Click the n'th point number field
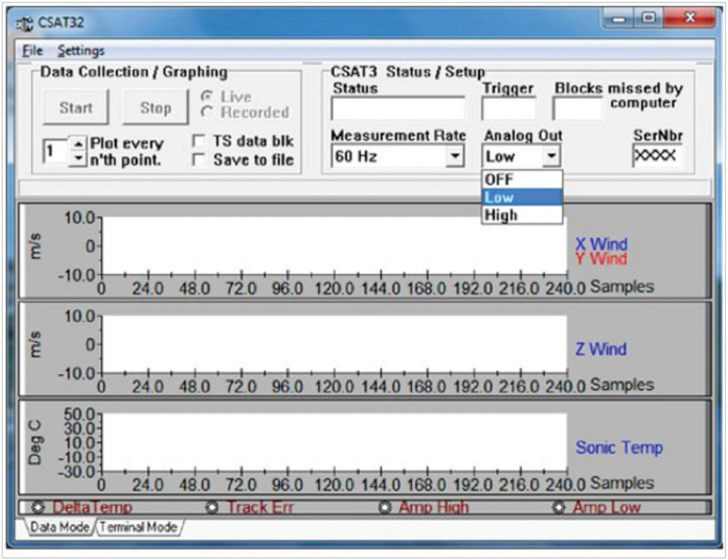Screen dimensions: 728x560 coord(56,152)
